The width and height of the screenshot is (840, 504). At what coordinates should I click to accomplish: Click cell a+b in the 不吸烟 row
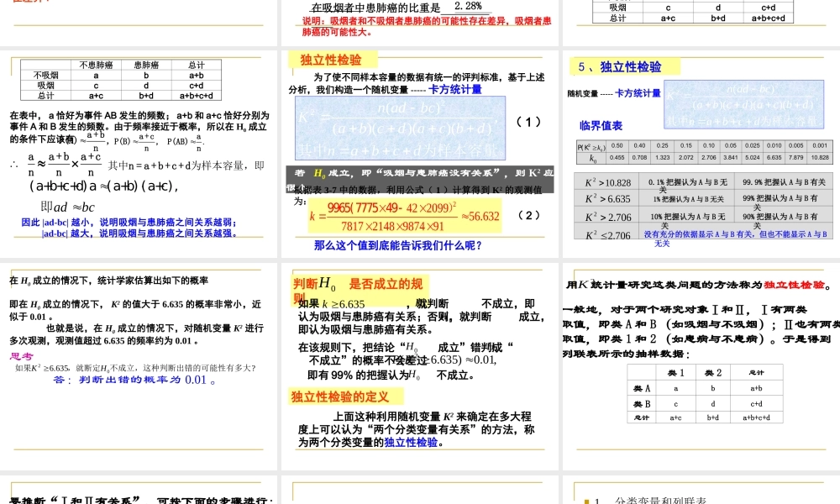tap(196, 76)
